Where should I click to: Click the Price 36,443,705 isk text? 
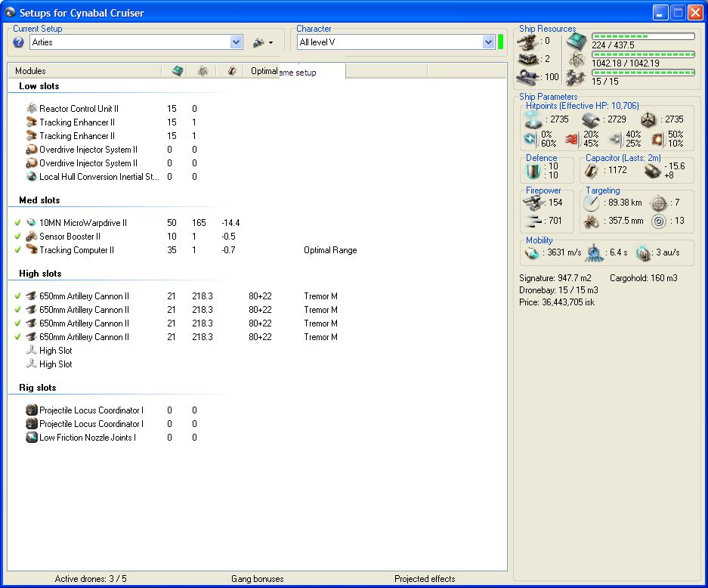[x=557, y=302]
